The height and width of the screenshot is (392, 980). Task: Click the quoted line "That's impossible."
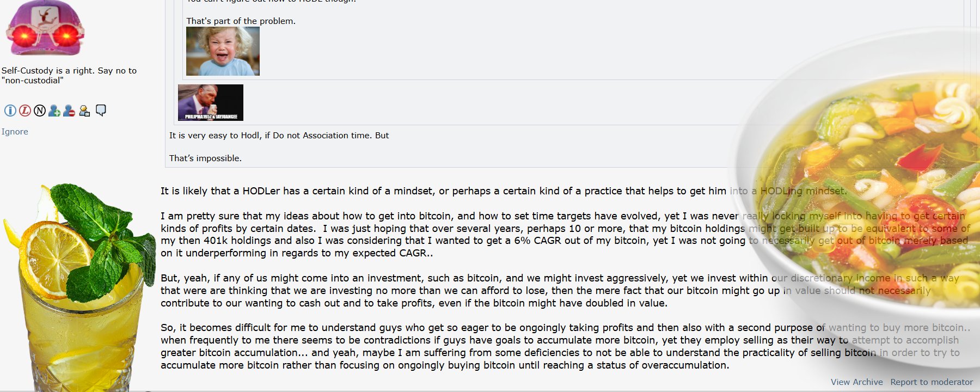click(205, 158)
